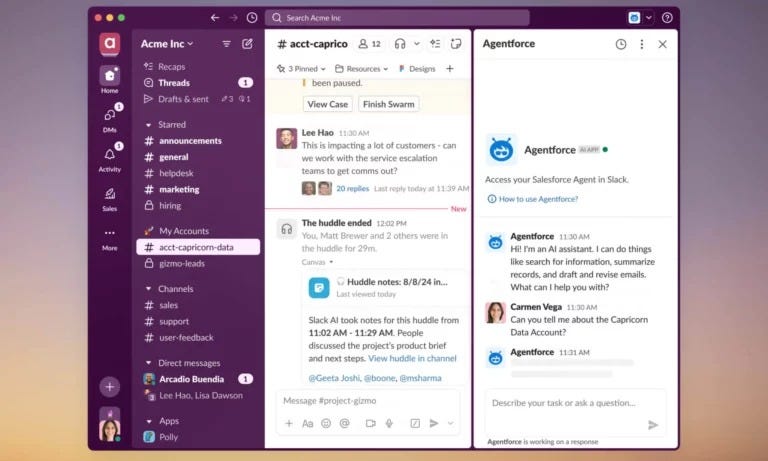The width and height of the screenshot is (768, 461).
Task: View the 12 channel members
Action: pyautogui.click(x=370, y=44)
